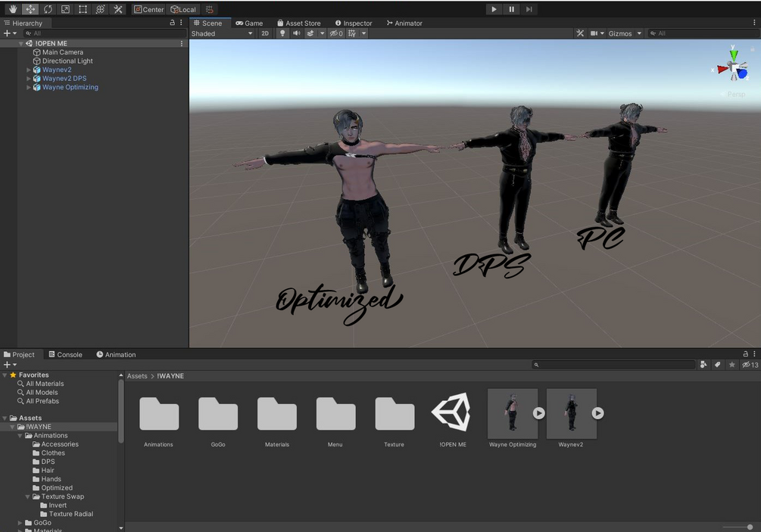Open the Asset Store tab
Image resolution: width=761 pixels, height=532 pixels.
point(298,23)
